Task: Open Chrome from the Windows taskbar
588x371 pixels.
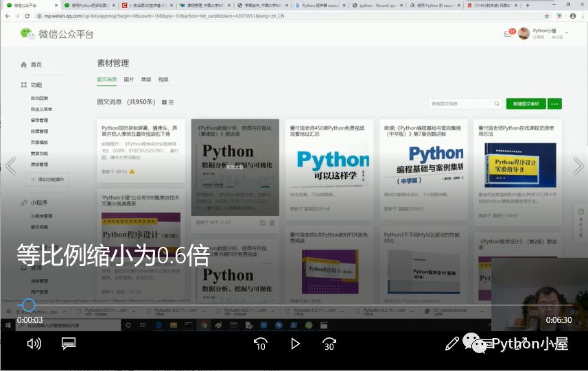Action: (x=204, y=325)
